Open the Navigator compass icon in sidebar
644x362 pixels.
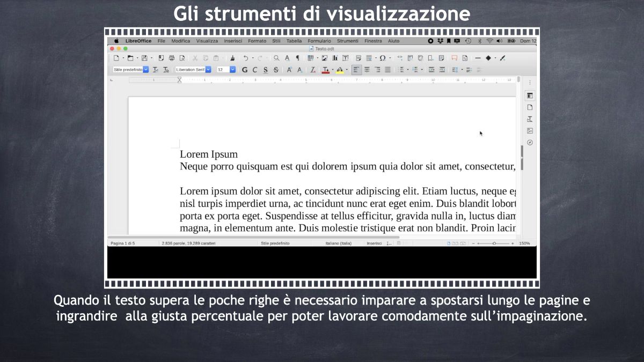coord(530,143)
